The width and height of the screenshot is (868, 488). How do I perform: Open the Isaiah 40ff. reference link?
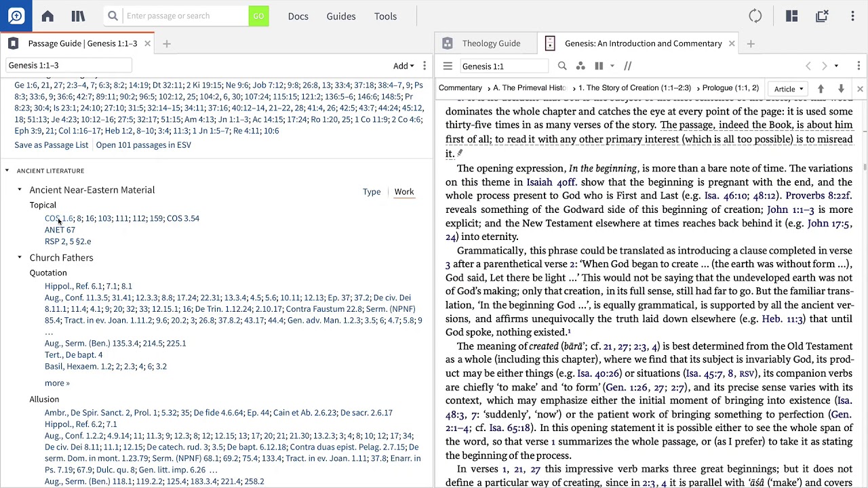click(552, 182)
